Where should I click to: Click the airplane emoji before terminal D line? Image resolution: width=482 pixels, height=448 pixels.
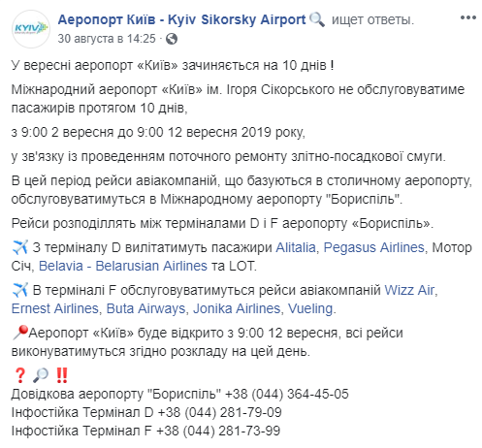20,247
